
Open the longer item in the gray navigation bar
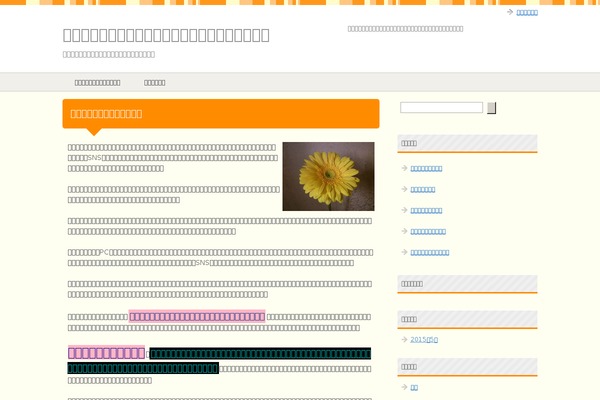coord(98,83)
